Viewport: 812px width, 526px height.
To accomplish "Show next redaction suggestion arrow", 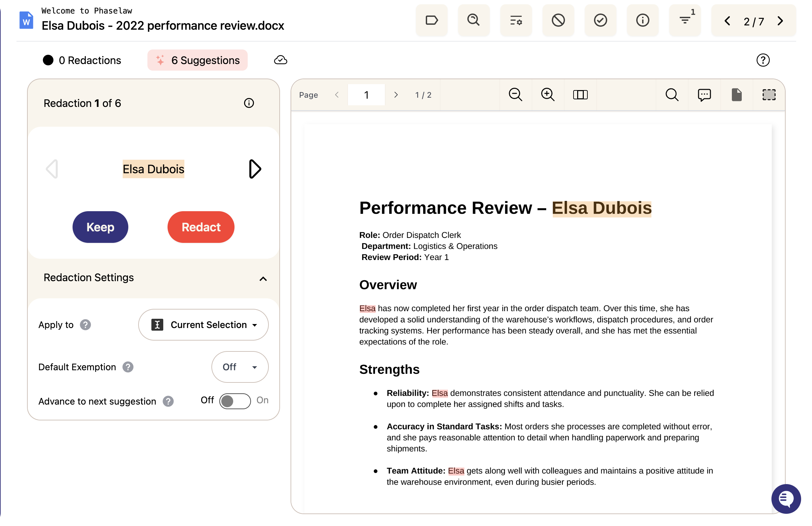I will pos(255,169).
